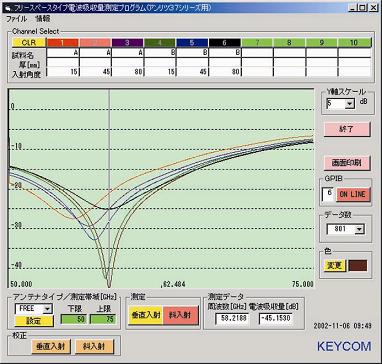Click the yellow CLR channel button
The image size is (382, 364).
29,43
